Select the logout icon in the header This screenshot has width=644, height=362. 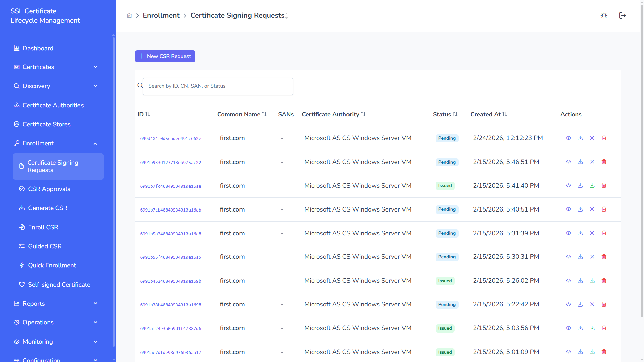(x=623, y=15)
